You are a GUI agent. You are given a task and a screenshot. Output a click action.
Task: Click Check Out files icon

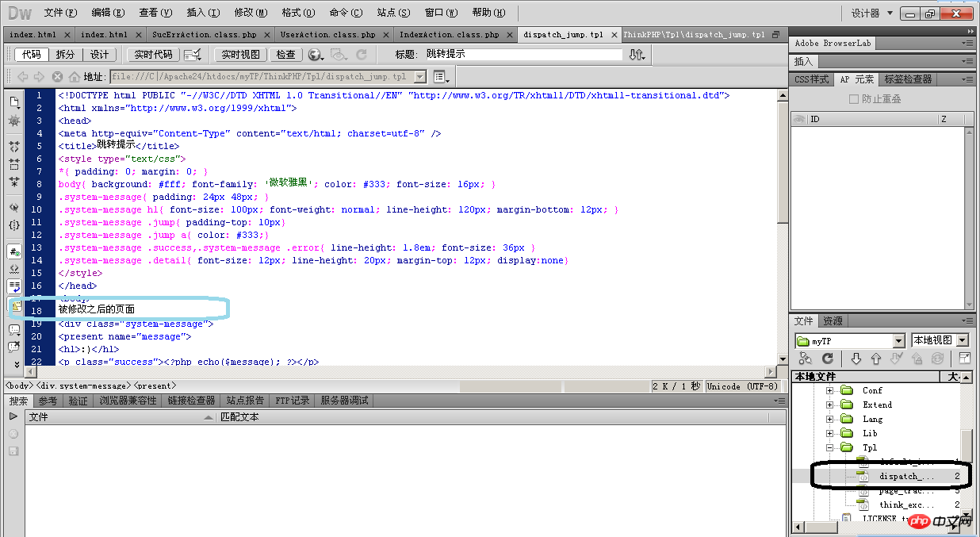point(897,359)
